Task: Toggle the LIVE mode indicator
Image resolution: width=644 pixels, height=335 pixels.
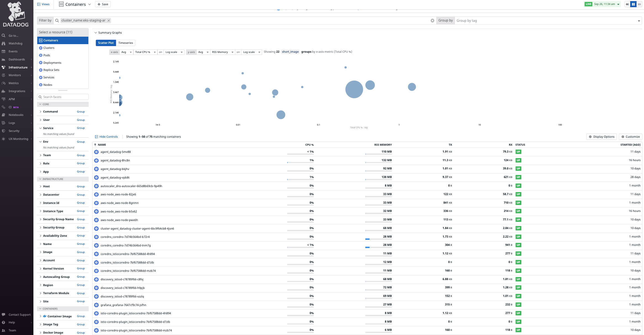Action: [x=588, y=4]
